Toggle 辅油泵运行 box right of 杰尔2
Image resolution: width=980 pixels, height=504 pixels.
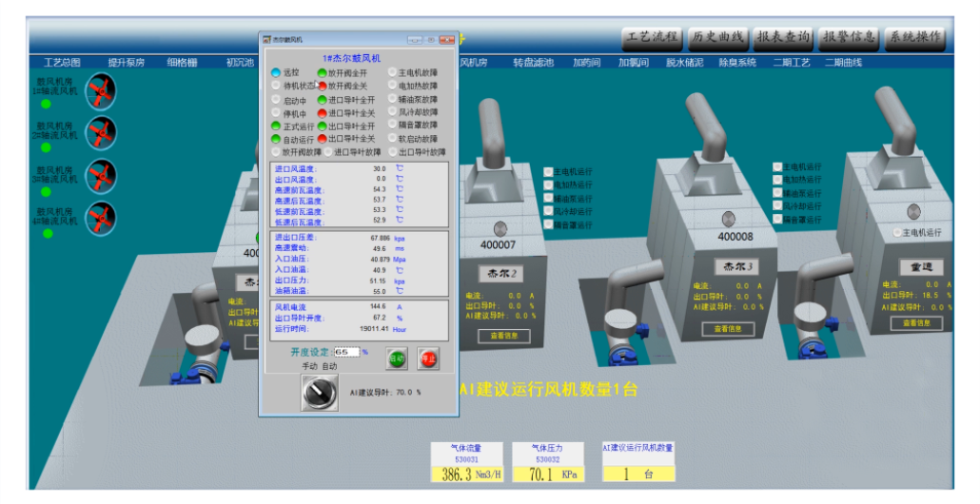[x=548, y=198]
